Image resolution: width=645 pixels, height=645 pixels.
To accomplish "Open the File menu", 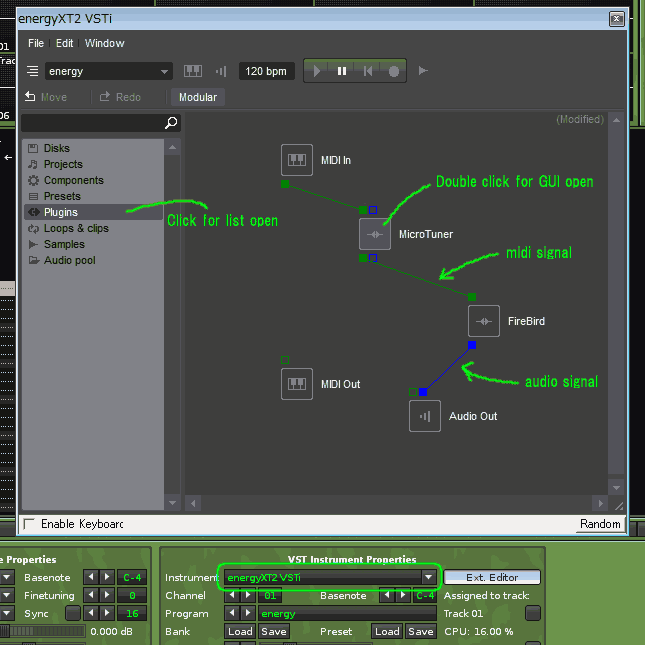I will pos(36,43).
